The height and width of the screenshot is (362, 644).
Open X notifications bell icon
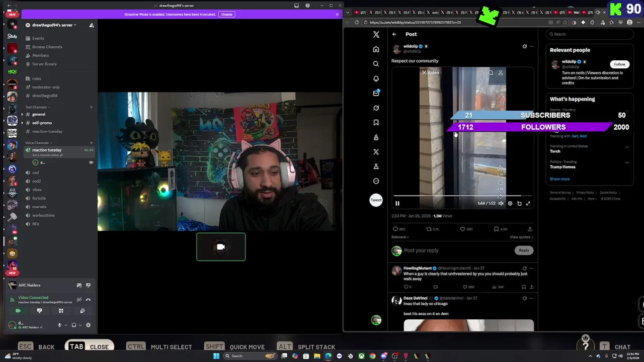coord(376,78)
